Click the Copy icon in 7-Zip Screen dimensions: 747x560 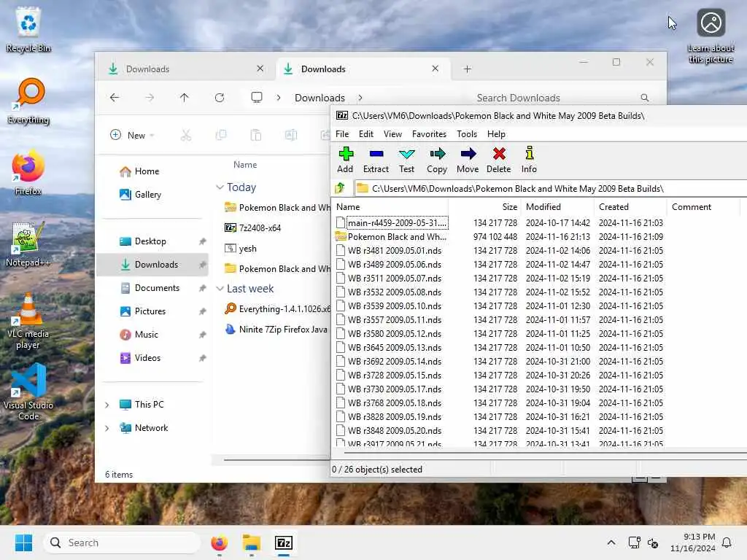[x=437, y=160]
